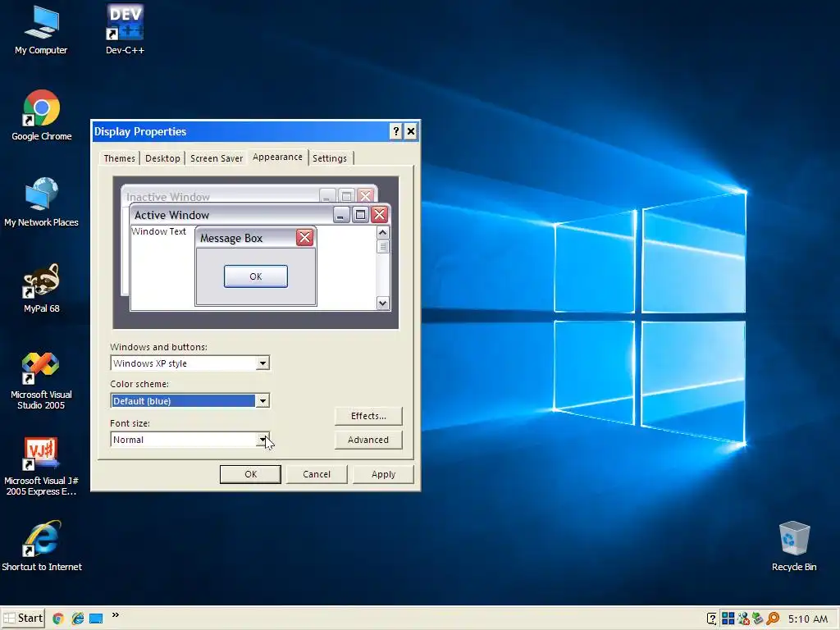Click the messenger tray icon with red X
This screenshot has height=630, width=840.
[743, 619]
